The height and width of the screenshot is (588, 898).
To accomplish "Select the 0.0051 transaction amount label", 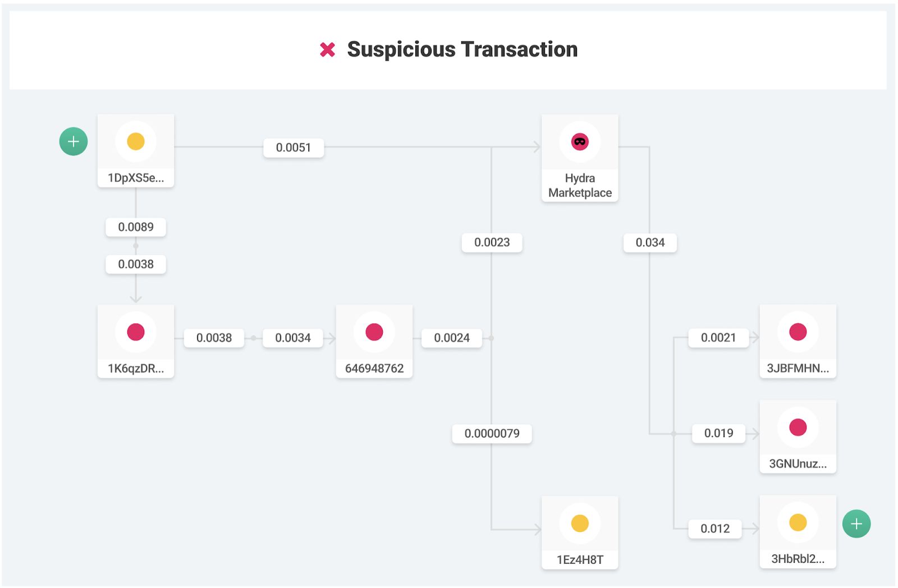I will (294, 148).
